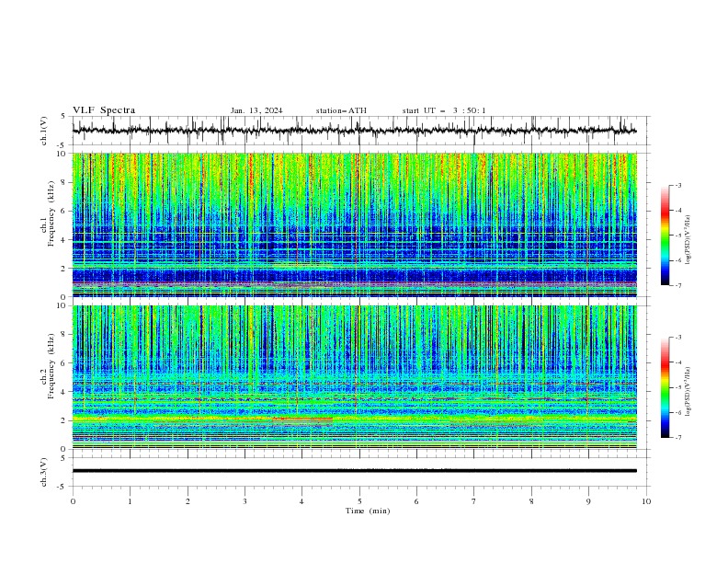Click the 'VLF Spectra' plot title
Viewport: 728px width, 563px height.
tap(104, 110)
